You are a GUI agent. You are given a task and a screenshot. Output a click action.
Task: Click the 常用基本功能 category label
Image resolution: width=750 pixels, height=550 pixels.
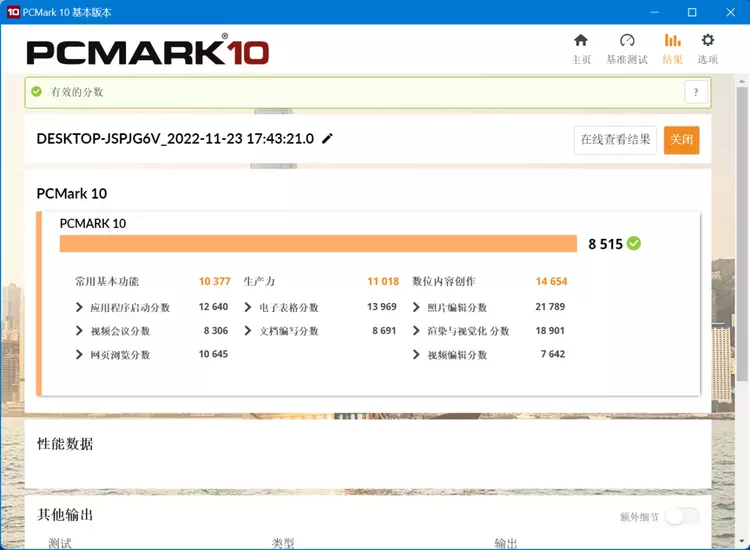pos(107,281)
